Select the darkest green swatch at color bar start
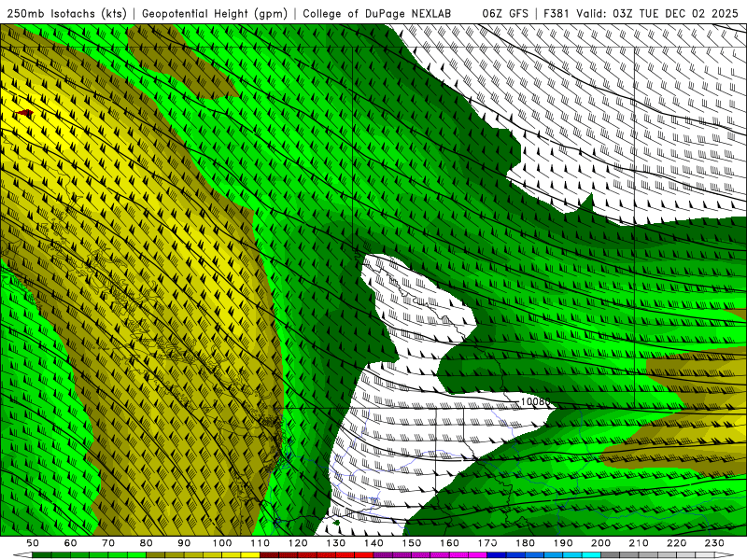 tap(41, 555)
